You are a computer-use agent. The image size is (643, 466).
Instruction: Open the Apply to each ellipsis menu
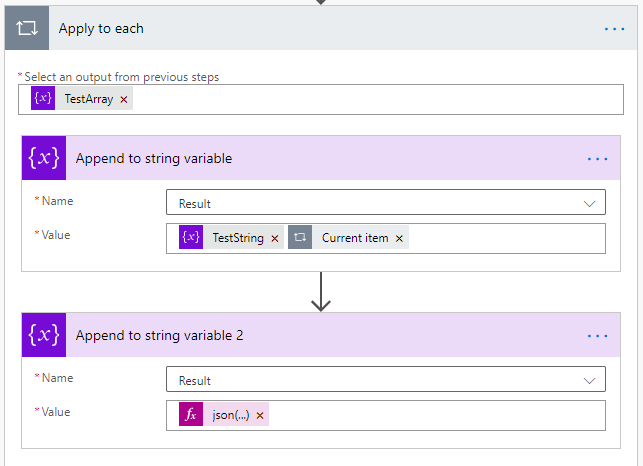pyautogui.click(x=614, y=29)
